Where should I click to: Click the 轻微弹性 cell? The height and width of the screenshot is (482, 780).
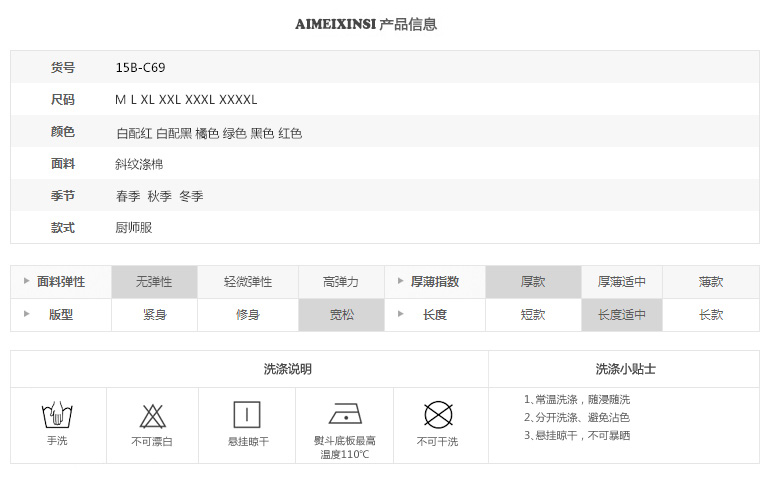click(x=248, y=282)
